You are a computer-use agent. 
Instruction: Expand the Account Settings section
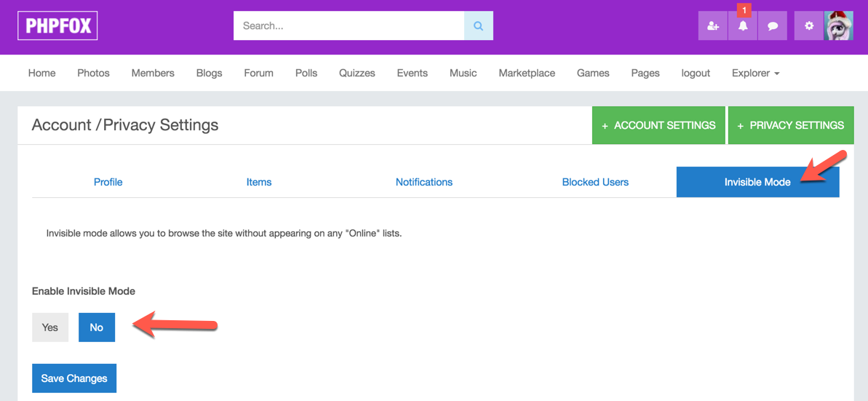(x=658, y=125)
